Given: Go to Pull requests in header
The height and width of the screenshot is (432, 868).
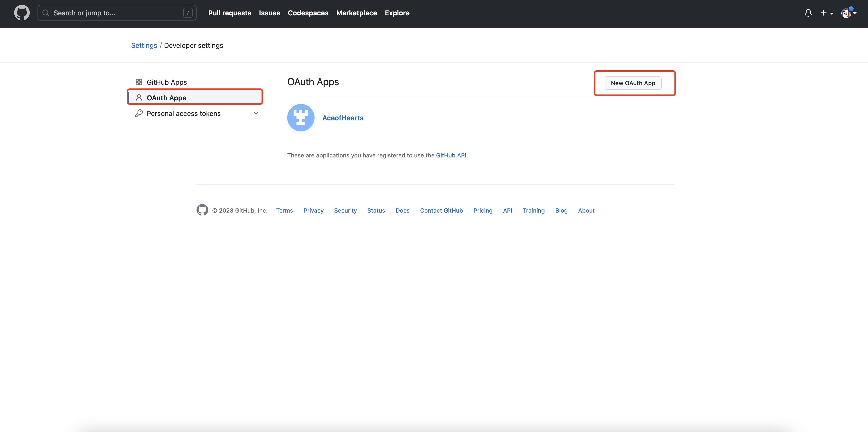Looking at the screenshot, I should coord(229,13).
